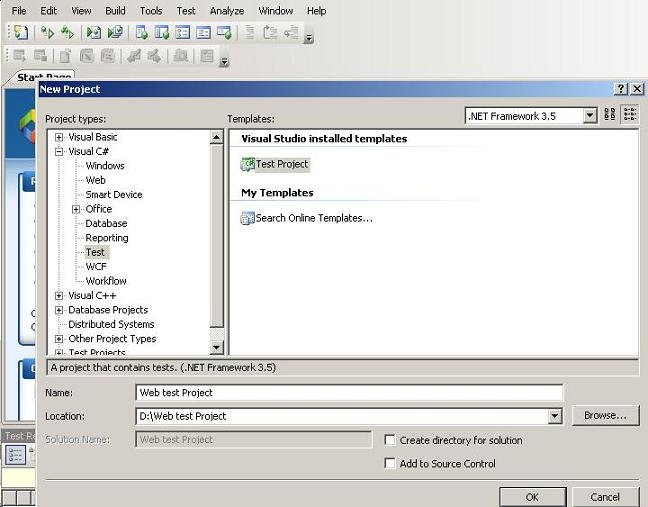The width and height of the screenshot is (648, 507).
Task: Click the grayed text-lines icon in the first toolbar
Action: pos(249,33)
